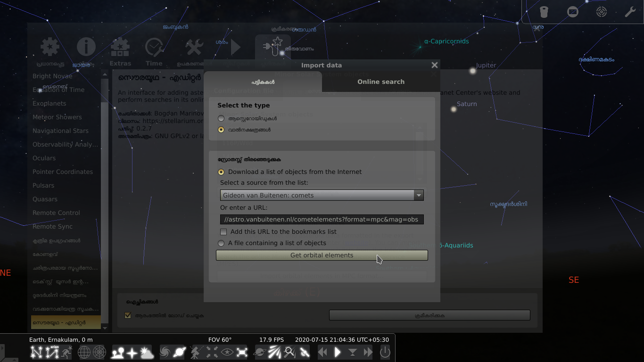Toggle equatorial grid icon
644x362 pixels.
pos(84,352)
